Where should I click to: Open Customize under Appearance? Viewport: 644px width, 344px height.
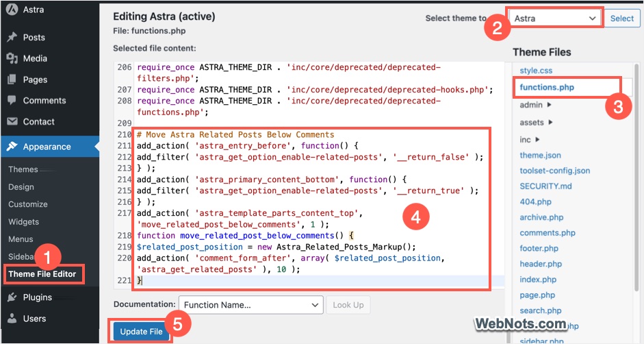click(28, 204)
